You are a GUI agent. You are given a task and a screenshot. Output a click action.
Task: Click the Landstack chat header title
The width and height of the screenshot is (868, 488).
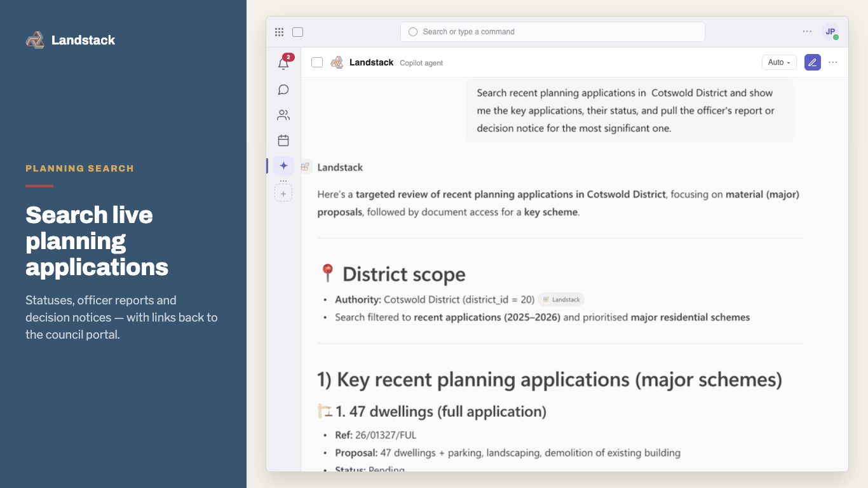tap(371, 62)
